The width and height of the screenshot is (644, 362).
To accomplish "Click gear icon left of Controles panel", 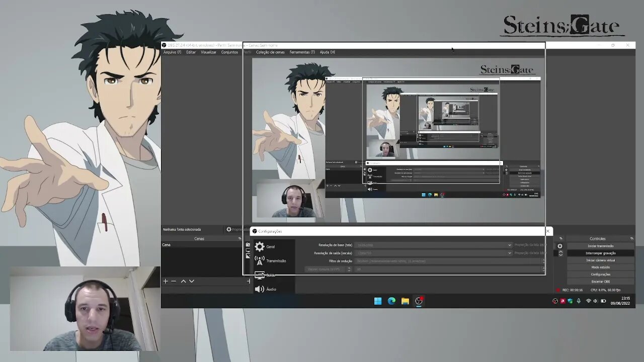I will pos(560,246).
